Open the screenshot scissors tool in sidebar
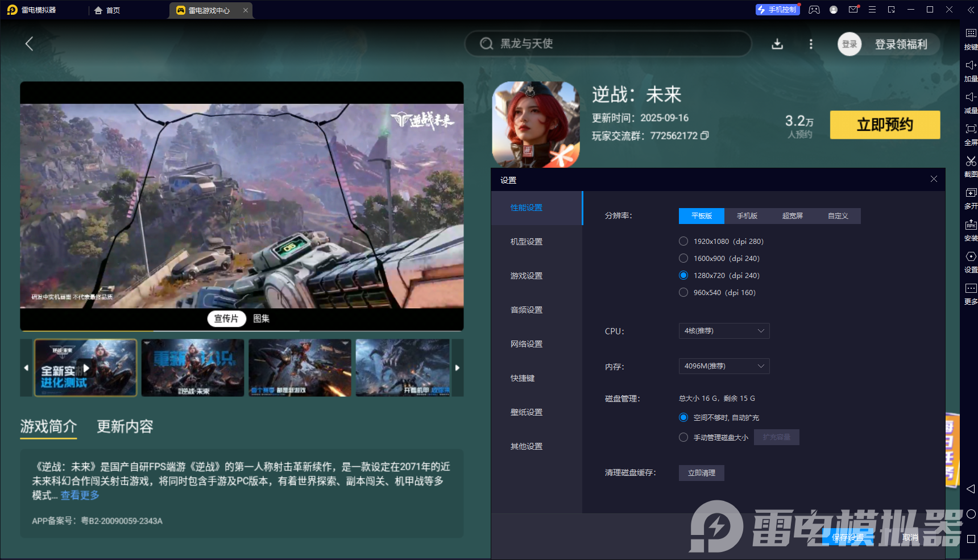The height and width of the screenshot is (560, 978). coord(971,161)
